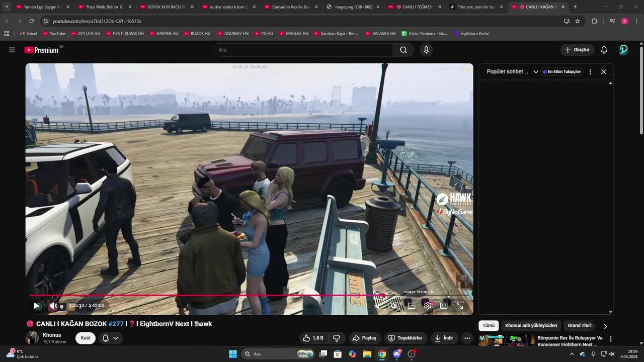644x362 pixels.
Task: Select the 'Tümü' filter chip
Action: (x=489, y=325)
